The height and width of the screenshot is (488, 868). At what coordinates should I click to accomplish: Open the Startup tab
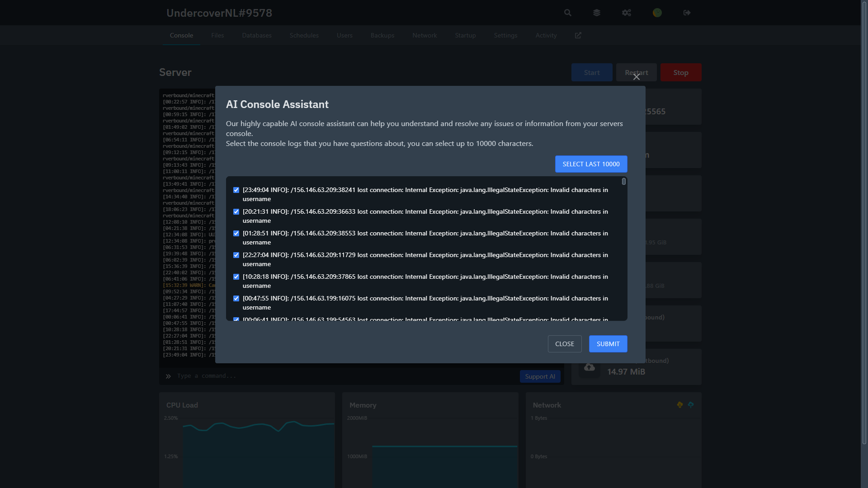(466, 35)
